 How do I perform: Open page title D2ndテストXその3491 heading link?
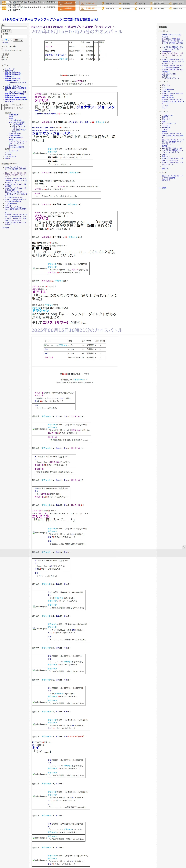[73, 27]
